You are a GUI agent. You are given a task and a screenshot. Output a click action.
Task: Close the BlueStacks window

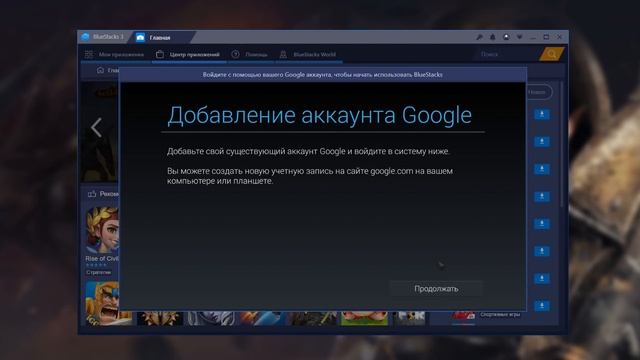coord(560,37)
